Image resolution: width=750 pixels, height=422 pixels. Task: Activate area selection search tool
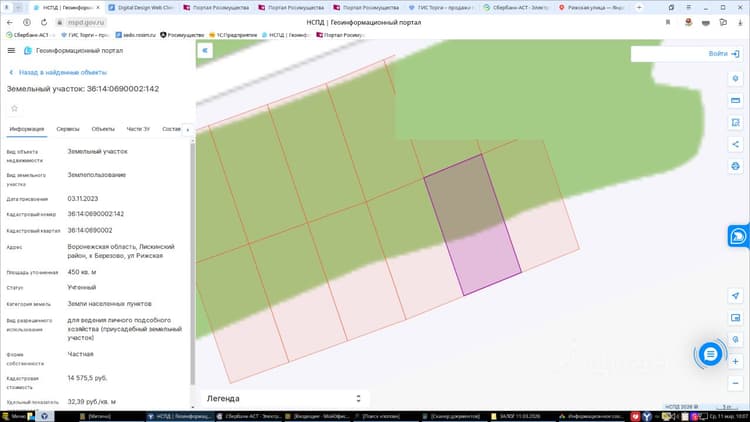pos(735,122)
